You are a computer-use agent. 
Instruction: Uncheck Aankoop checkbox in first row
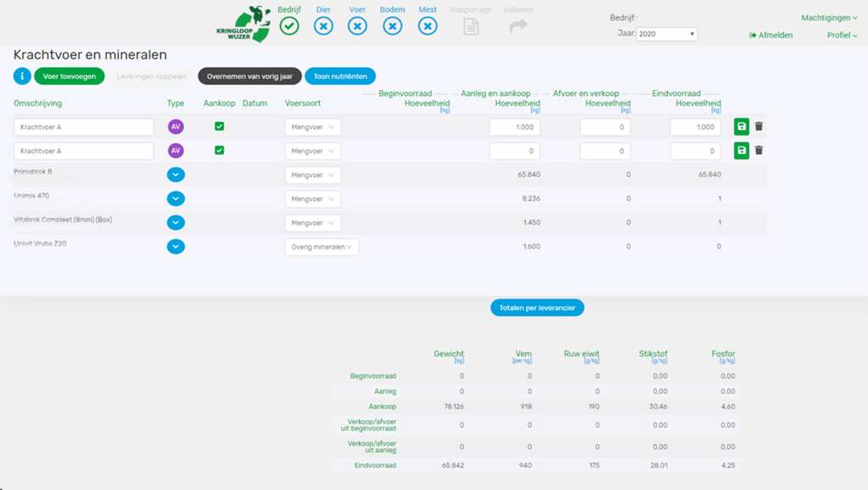point(220,127)
